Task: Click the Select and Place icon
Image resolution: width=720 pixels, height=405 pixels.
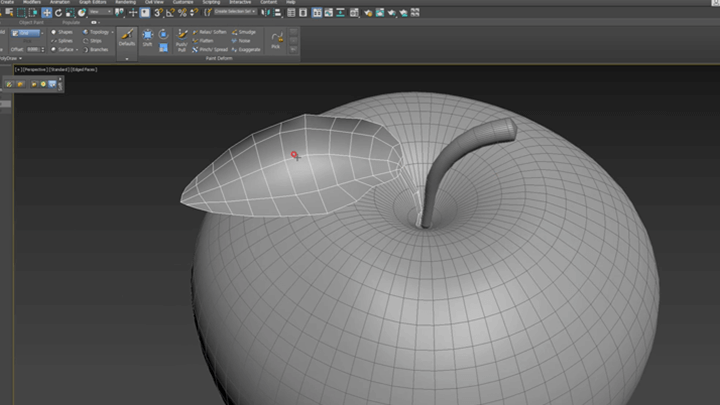Action: pos(82,13)
